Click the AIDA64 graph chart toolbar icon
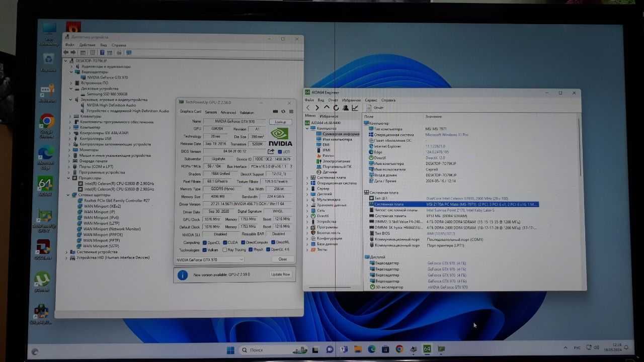 click(x=355, y=108)
